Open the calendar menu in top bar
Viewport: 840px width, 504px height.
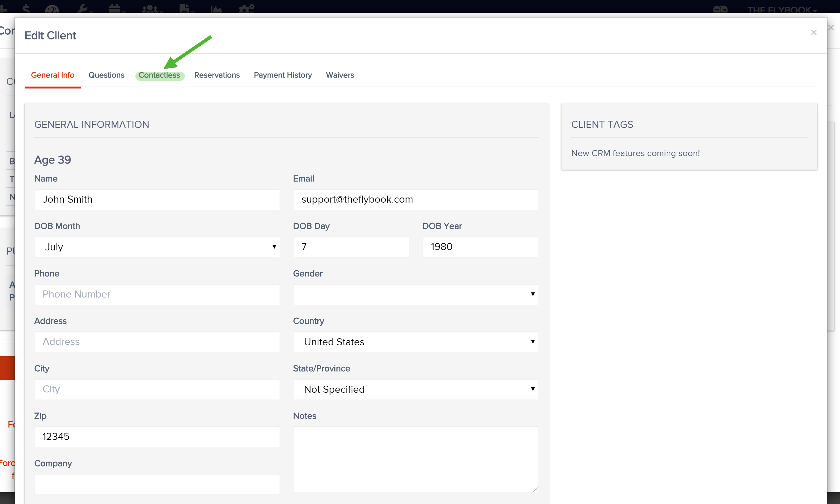coord(117,9)
